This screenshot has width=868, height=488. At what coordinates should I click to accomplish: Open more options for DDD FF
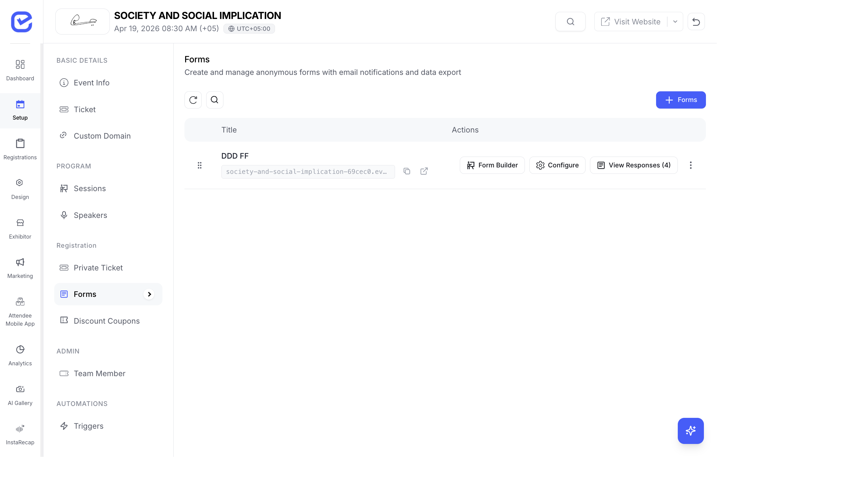click(x=691, y=165)
